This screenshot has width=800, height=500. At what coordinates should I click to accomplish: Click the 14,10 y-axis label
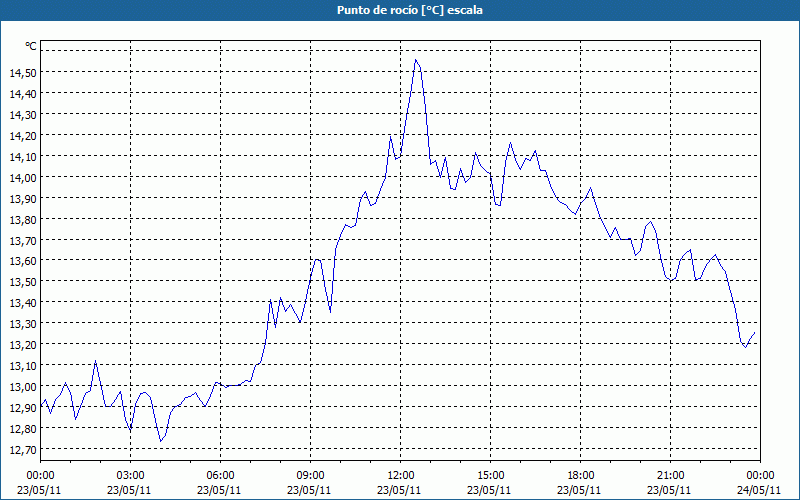pyautogui.click(x=23, y=156)
